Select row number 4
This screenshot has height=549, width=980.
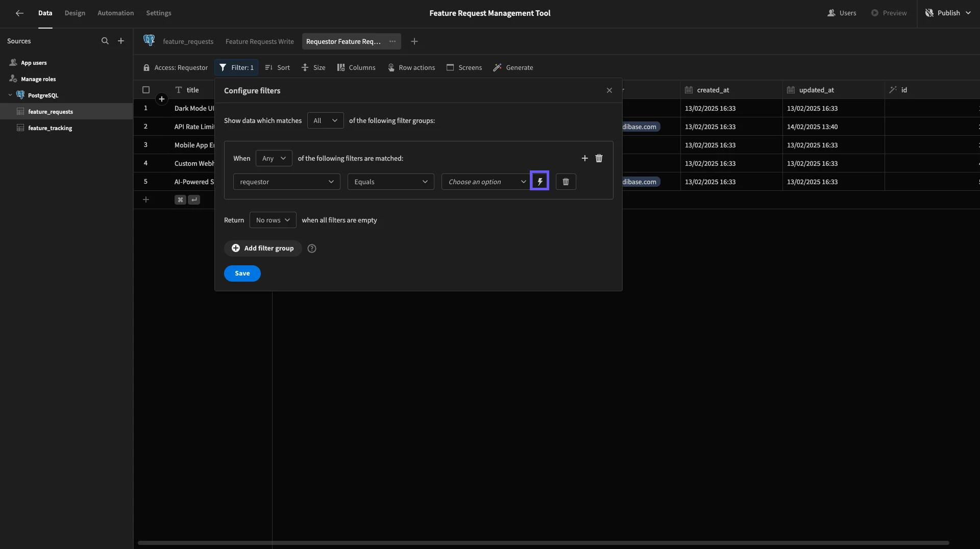pos(146,163)
